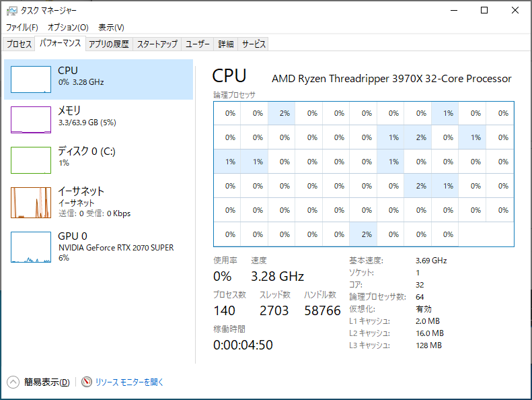Switch to the プロセス tab

pos(20,44)
